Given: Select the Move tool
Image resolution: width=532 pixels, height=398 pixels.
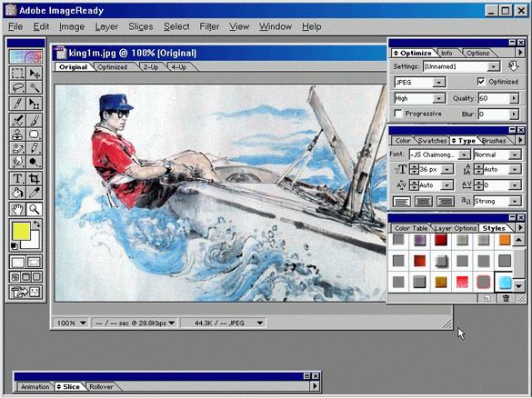Looking at the screenshot, I should pyautogui.click(x=34, y=74).
